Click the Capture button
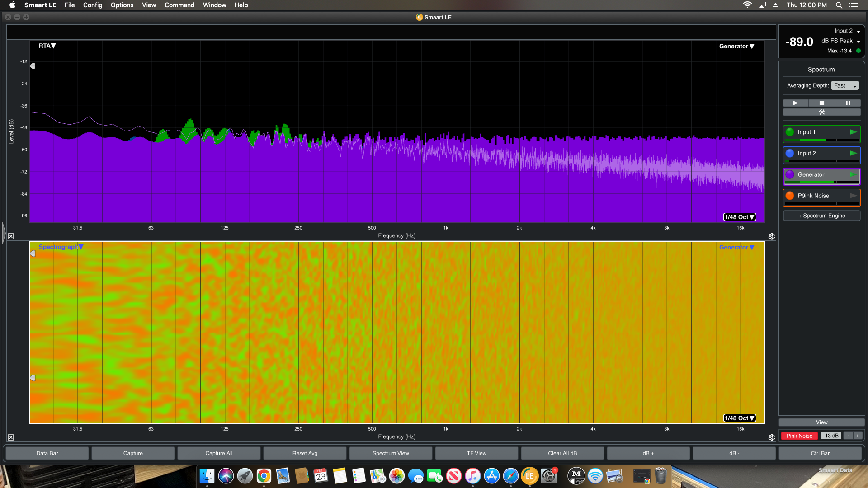 click(x=133, y=453)
